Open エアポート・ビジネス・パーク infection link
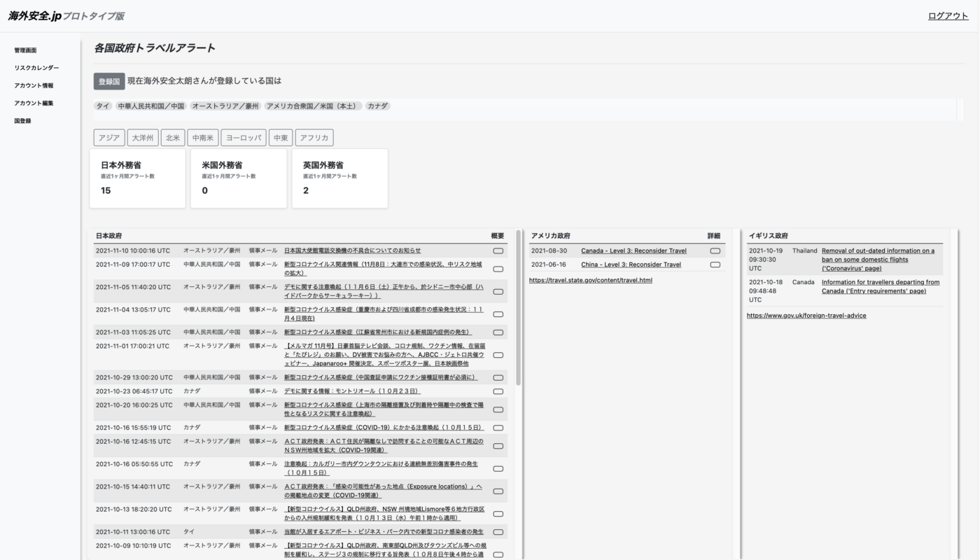The height and width of the screenshot is (560, 980). point(384,532)
